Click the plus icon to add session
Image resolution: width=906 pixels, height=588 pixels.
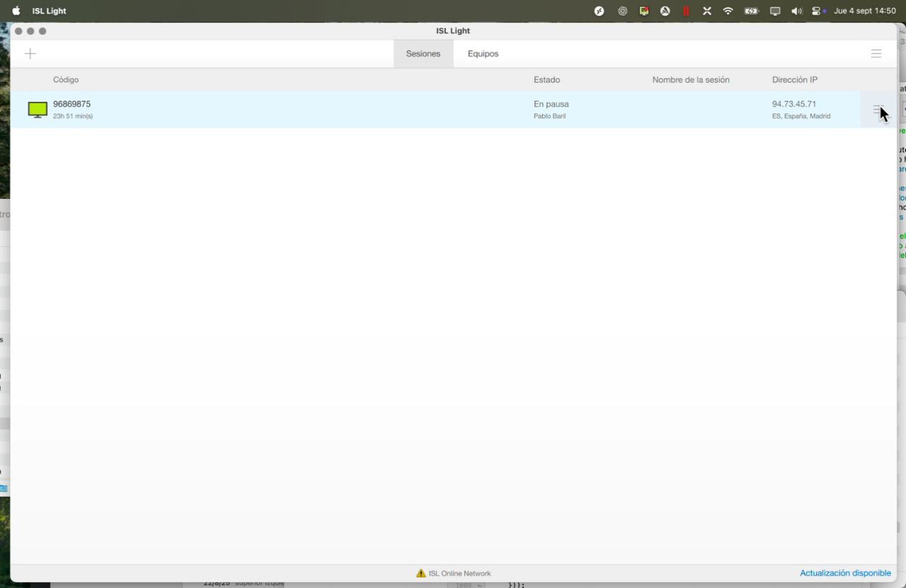[30, 54]
